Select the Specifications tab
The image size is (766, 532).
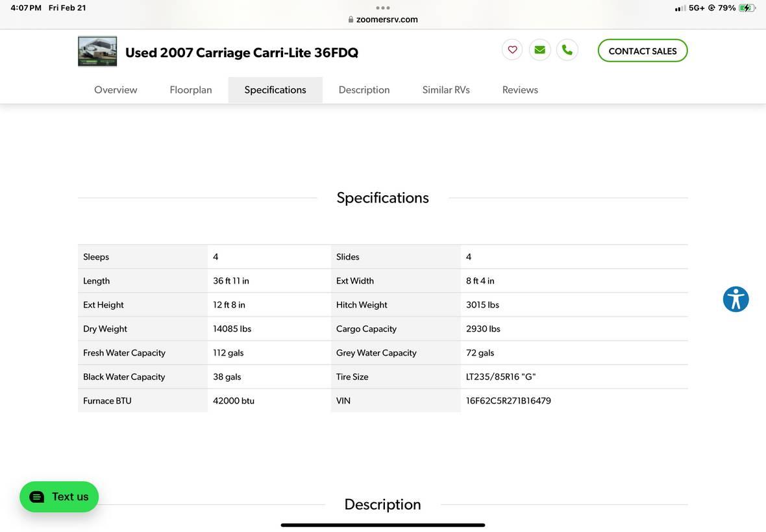click(x=275, y=90)
